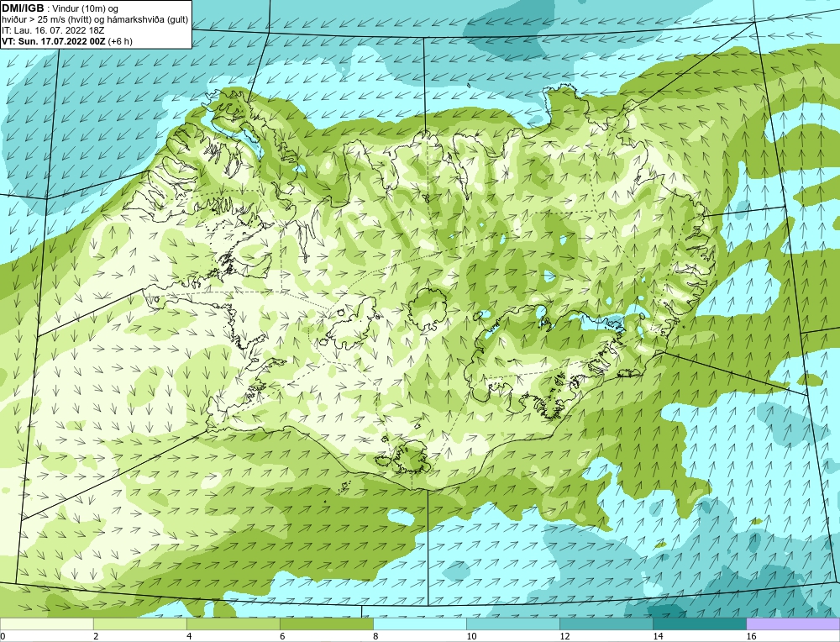
Task: Click the 6–8 m/s dark green legend swatch
Action: click(326, 624)
